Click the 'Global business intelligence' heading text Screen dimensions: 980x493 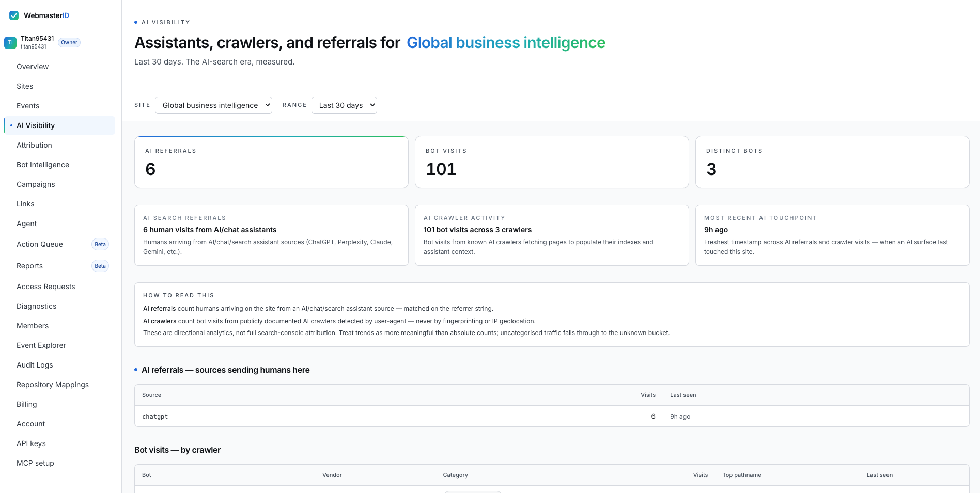[506, 42]
